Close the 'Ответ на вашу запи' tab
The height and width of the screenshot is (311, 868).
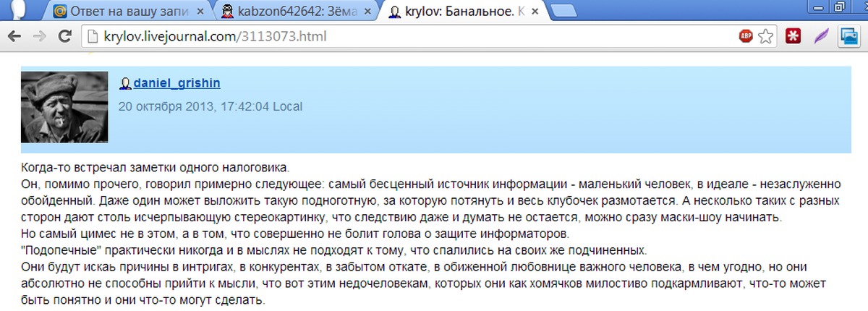point(202,11)
